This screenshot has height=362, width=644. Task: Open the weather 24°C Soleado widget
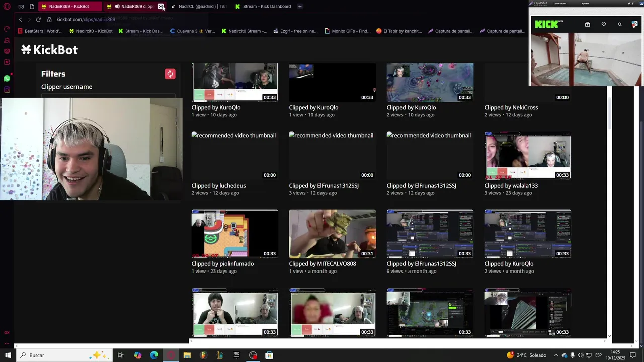point(526,355)
